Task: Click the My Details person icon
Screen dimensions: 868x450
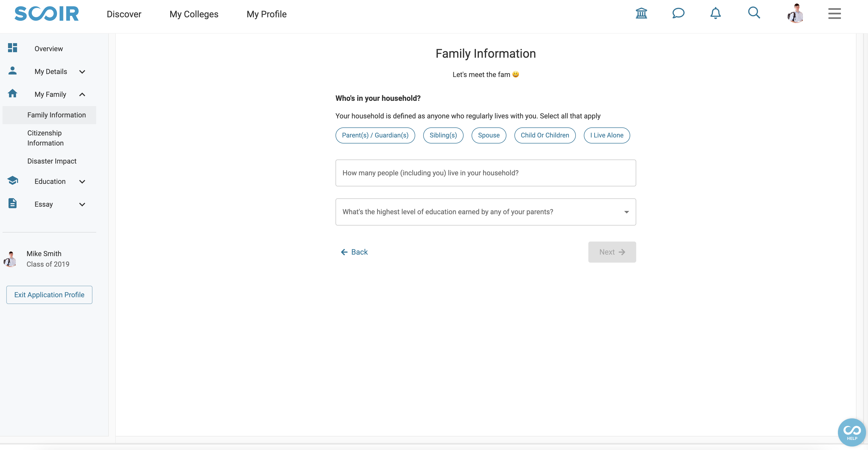Action: (13, 70)
